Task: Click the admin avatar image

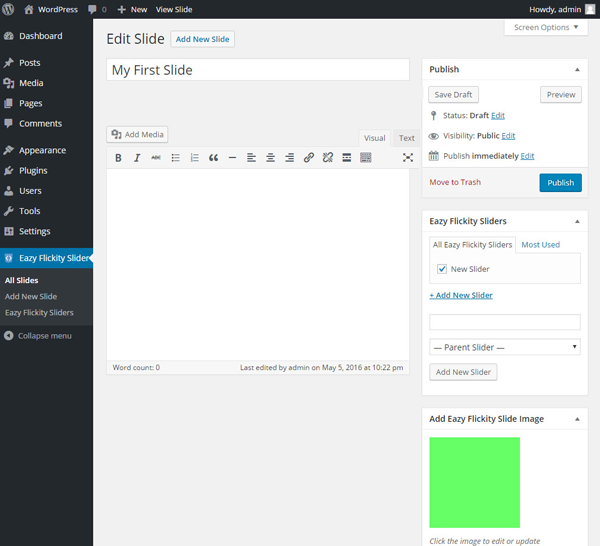Action: 590,9
